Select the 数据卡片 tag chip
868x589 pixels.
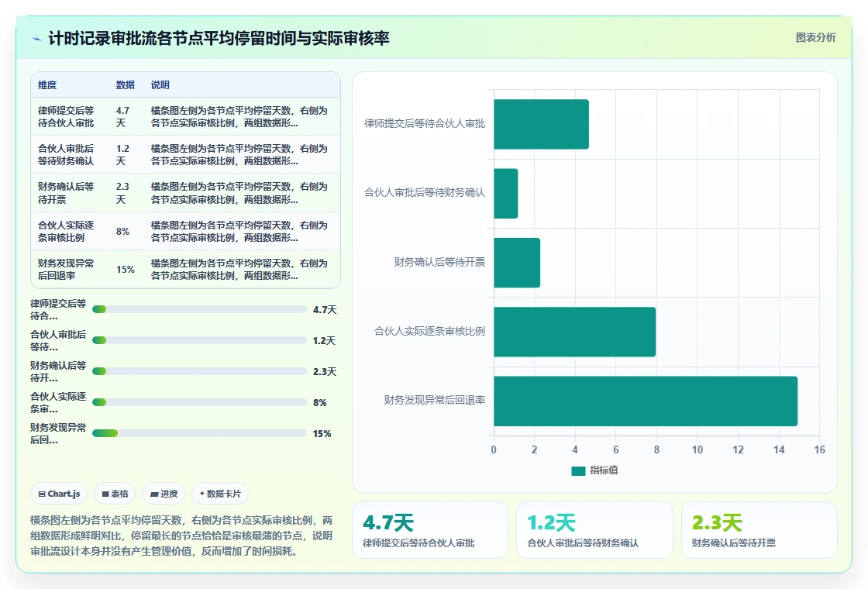pyautogui.click(x=220, y=494)
